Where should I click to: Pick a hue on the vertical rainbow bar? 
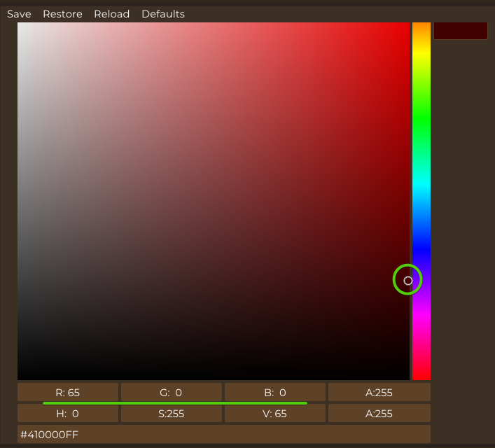421,201
